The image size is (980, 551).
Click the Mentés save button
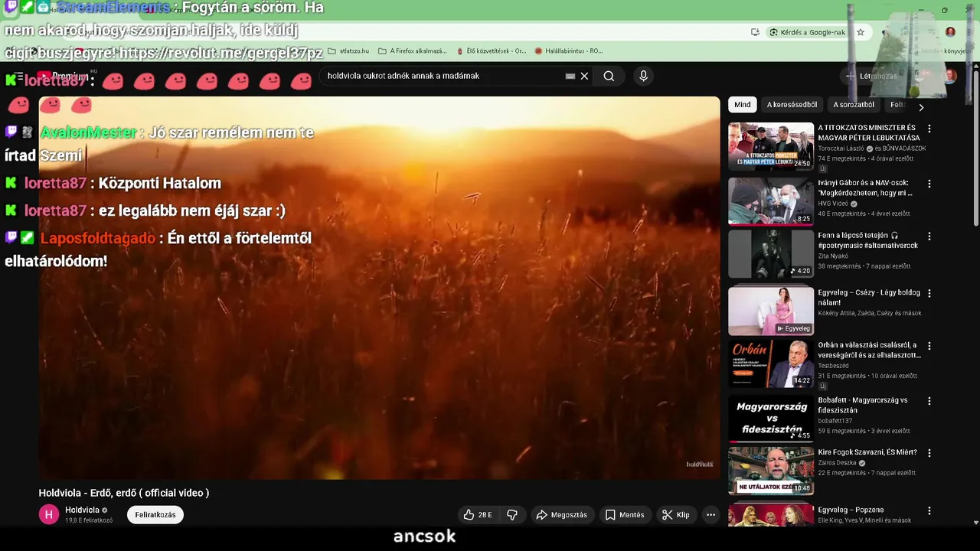tap(625, 515)
